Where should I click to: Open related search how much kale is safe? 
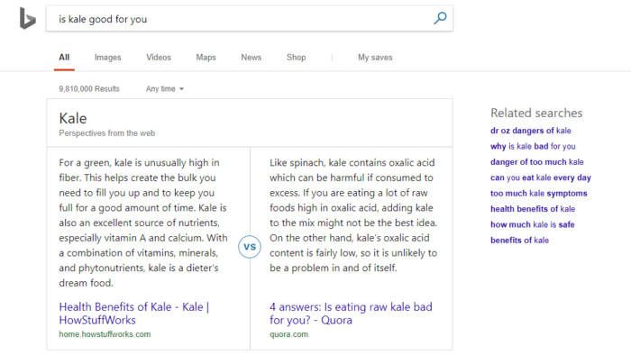tap(533, 225)
